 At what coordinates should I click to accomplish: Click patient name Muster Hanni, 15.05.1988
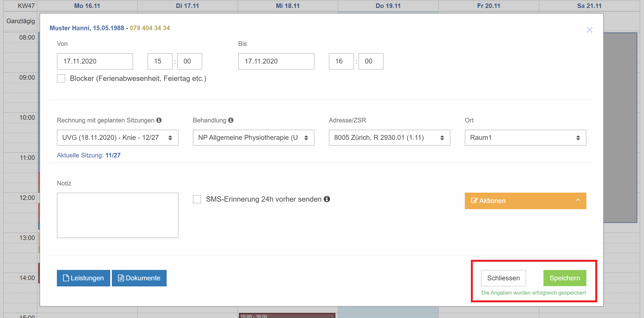(87, 28)
